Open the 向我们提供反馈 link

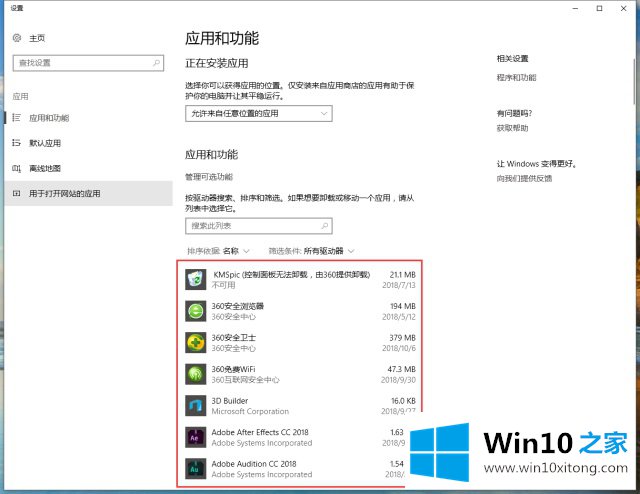coord(524,178)
